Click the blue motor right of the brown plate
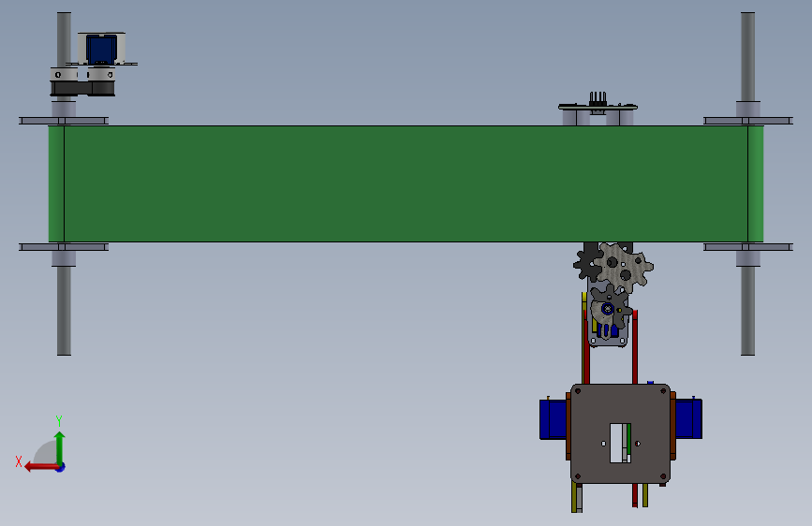 pos(688,418)
